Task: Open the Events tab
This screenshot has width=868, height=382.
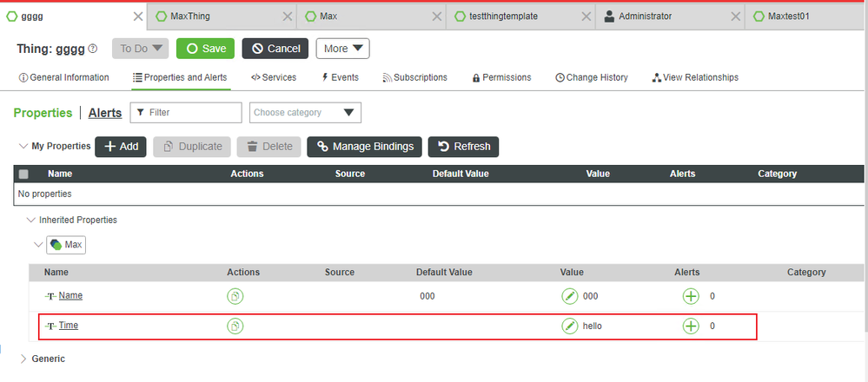Action: tap(341, 77)
